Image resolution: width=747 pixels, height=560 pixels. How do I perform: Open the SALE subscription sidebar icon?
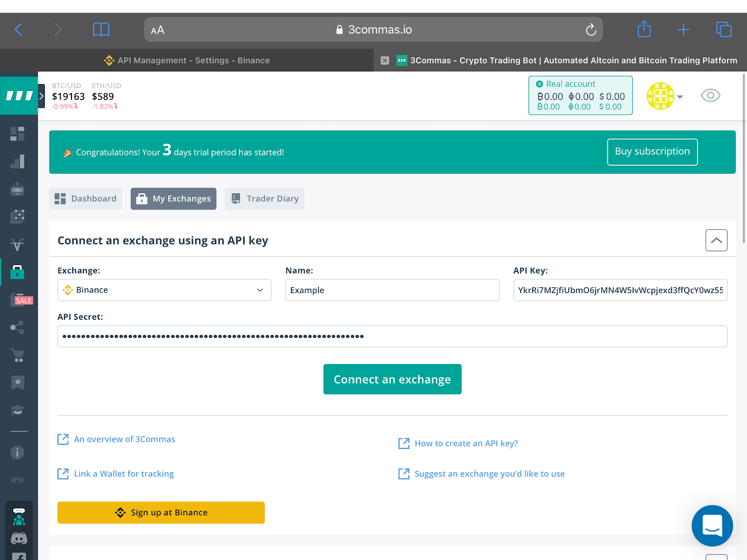pos(21,300)
